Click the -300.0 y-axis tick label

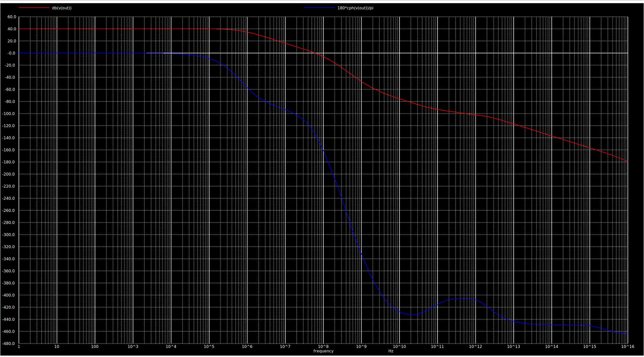[x=9, y=235]
